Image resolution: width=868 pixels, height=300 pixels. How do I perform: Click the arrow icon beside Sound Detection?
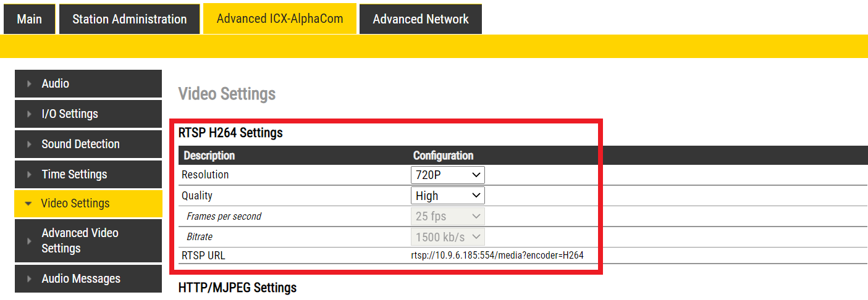pos(29,144)
